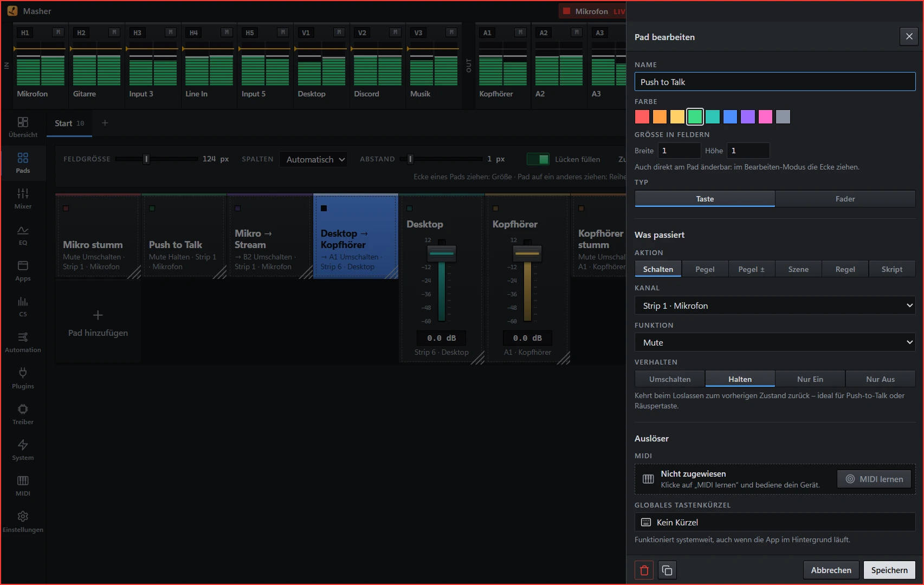Pick the purple color swatch
Image resolution: width=924 pixels, height=585 pixels.
click(748, 116)
